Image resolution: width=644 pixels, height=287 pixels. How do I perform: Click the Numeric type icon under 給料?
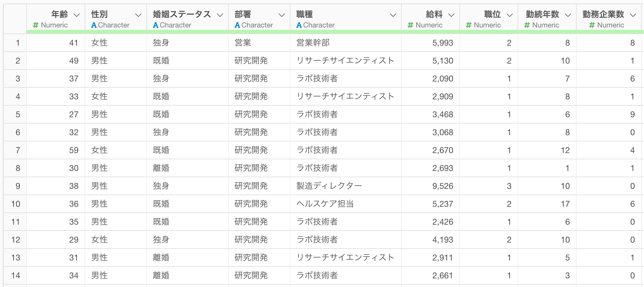point(411,25)
